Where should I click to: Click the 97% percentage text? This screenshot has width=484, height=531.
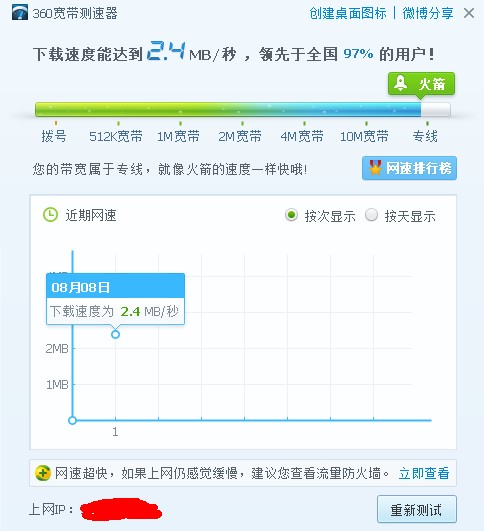[358, 54]
